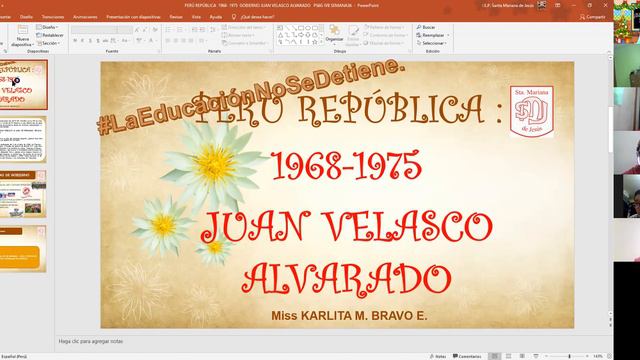Select the triangle shape in shapes gallery
640x360 pixels.
coord(280,35)
